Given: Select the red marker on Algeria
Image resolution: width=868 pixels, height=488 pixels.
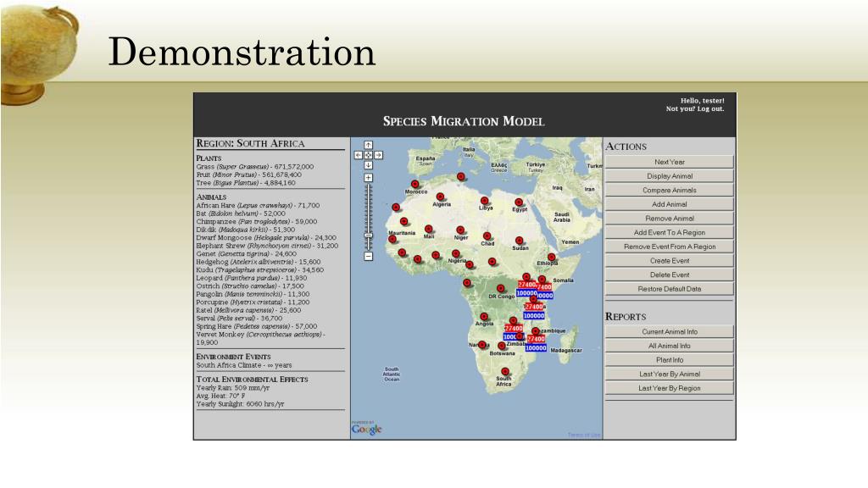Looking at the screenshot, I should coord(440,197).
